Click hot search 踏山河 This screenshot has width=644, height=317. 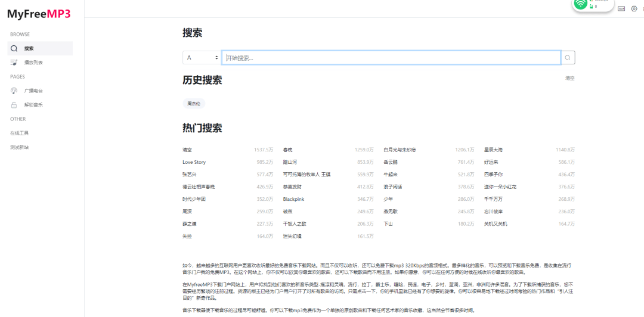click(290, 162)
